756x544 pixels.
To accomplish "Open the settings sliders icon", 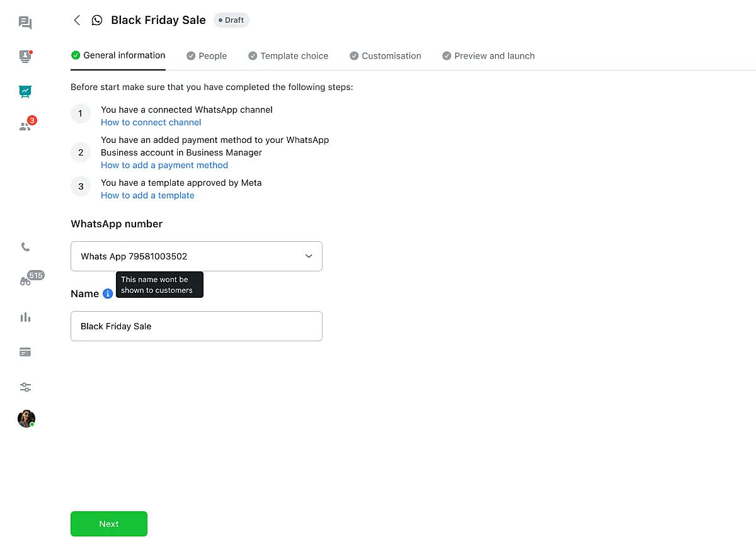I will point(25,387).
